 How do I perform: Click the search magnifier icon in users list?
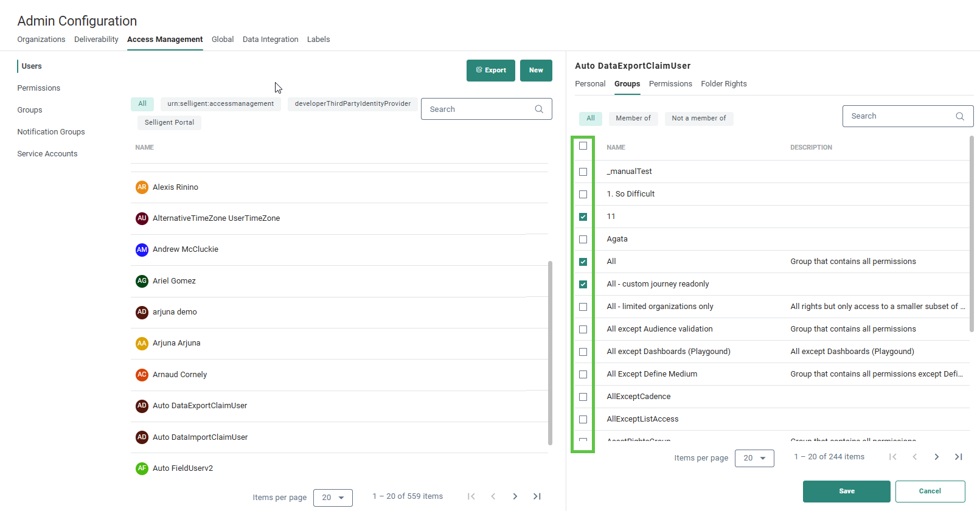(x=538, y=109)
